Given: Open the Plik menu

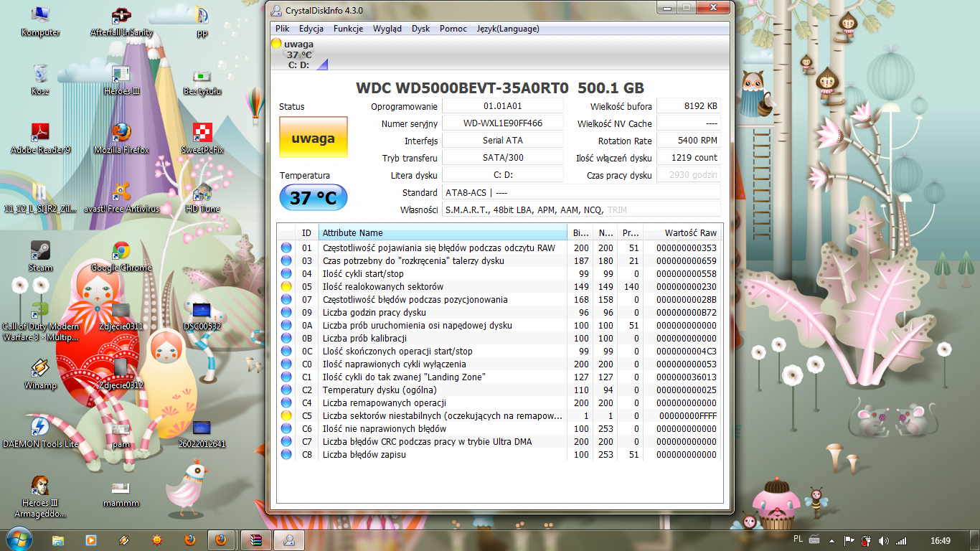Looking at the screenshot, I should (282, 29).
